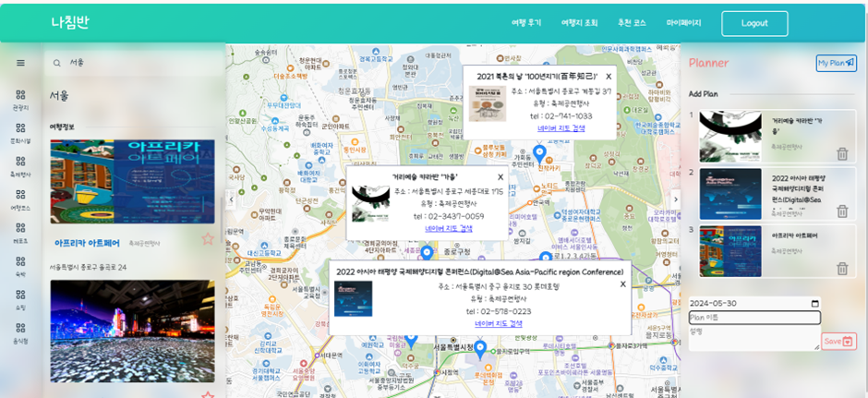This screenshot has height=398, width=868.
Task: Open the 아프리카 아트페어 poster image in list
Action: pyautogui.click(x=132, y=182)
